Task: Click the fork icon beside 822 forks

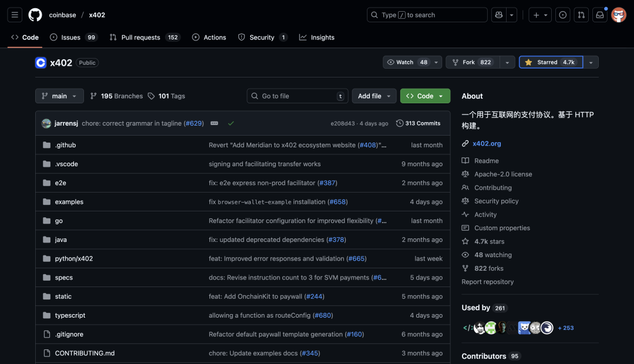Action: [466, 268]
